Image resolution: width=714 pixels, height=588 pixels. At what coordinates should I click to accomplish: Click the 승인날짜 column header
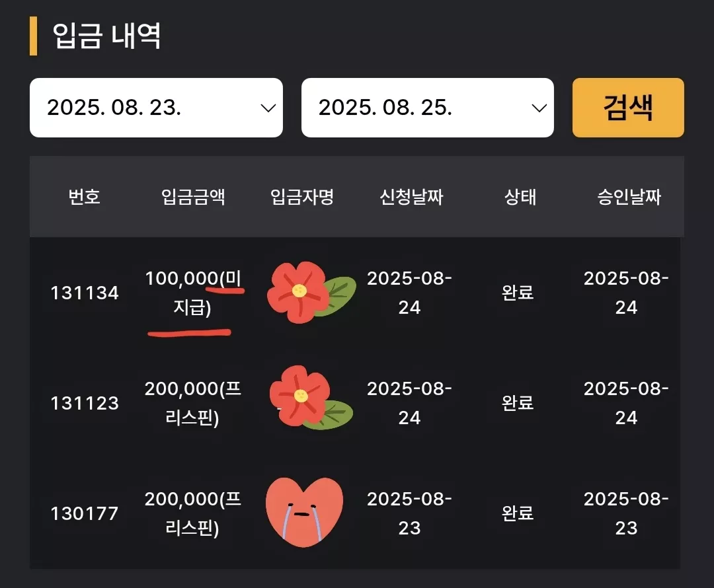[x=629, y=197]
